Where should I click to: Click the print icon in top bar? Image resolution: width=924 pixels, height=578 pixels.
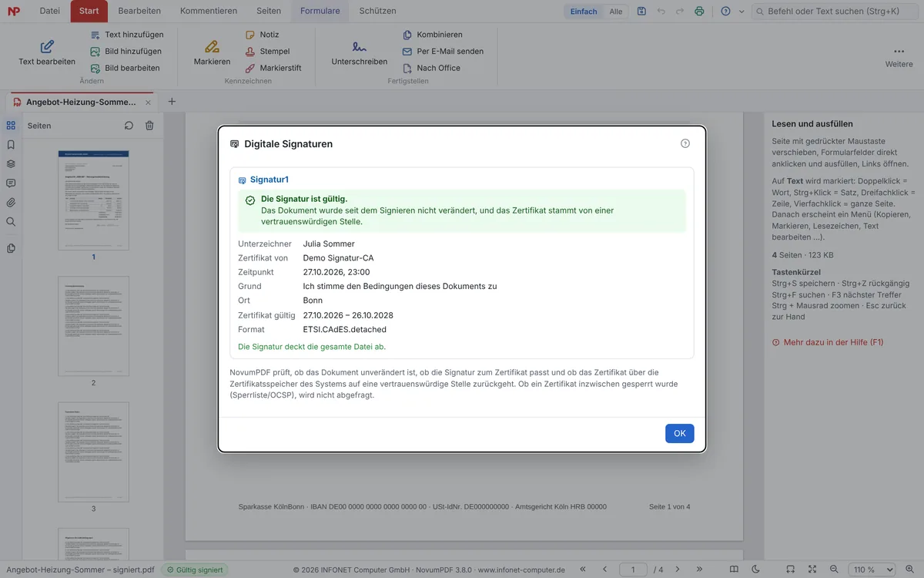pos(699,12)
